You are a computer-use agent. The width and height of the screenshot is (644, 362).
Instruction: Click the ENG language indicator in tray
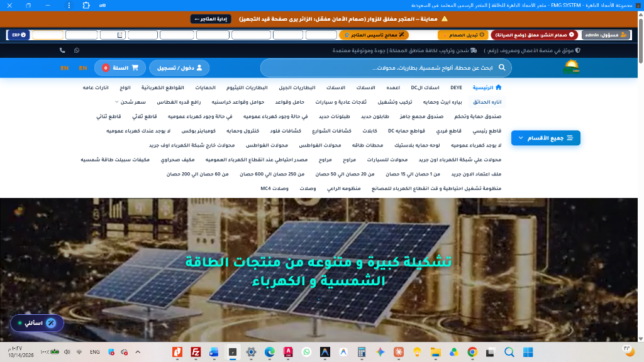coord(95,352)
